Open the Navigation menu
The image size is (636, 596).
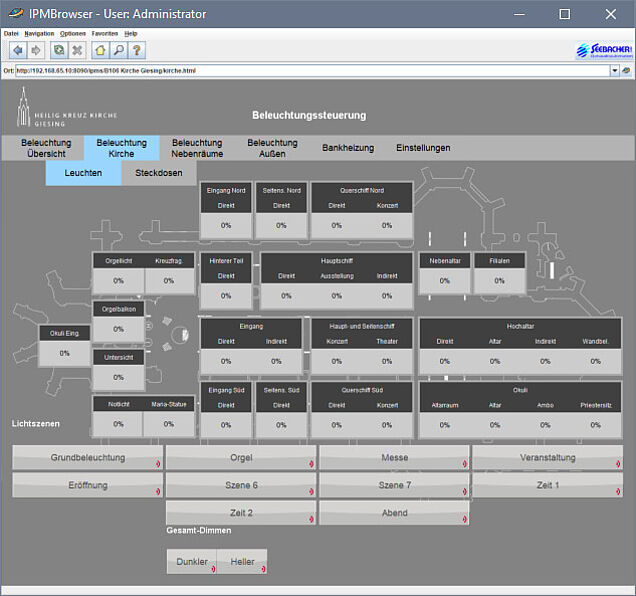[39, 33]
